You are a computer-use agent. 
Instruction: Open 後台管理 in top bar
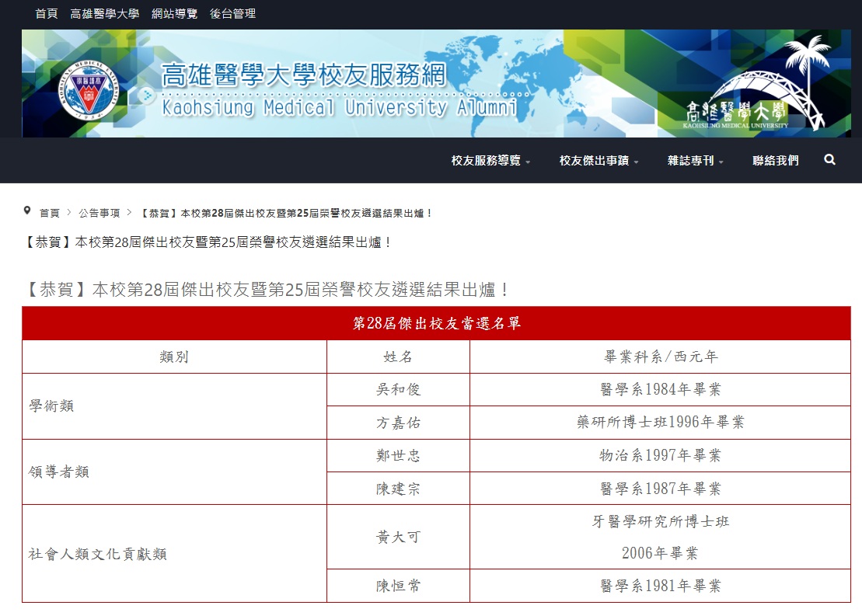232,13
